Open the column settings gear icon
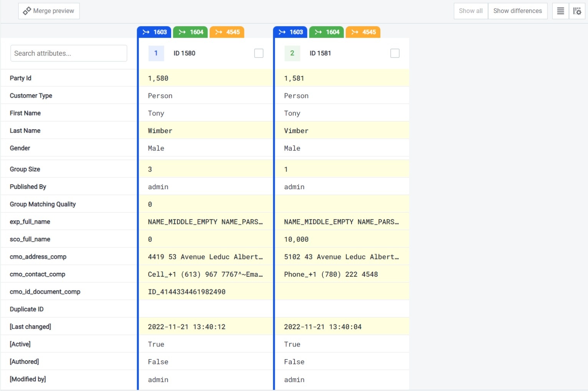 coord(577,11)
